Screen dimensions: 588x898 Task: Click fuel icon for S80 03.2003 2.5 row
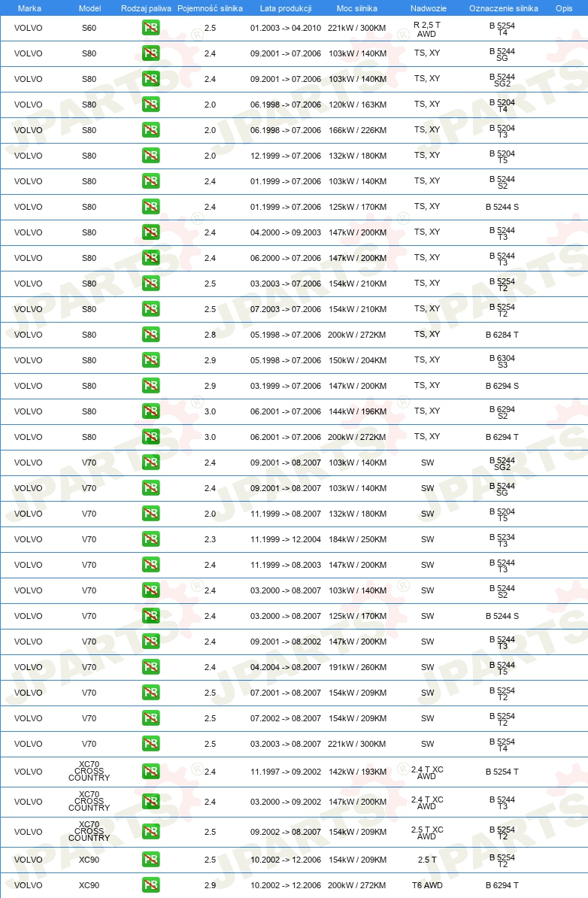pos(151,284)
